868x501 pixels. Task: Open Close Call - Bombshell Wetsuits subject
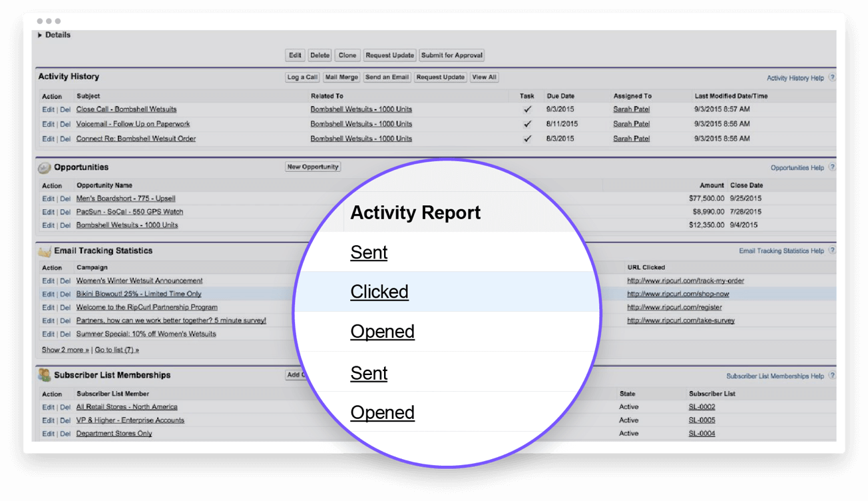click(x=126, y=109)
